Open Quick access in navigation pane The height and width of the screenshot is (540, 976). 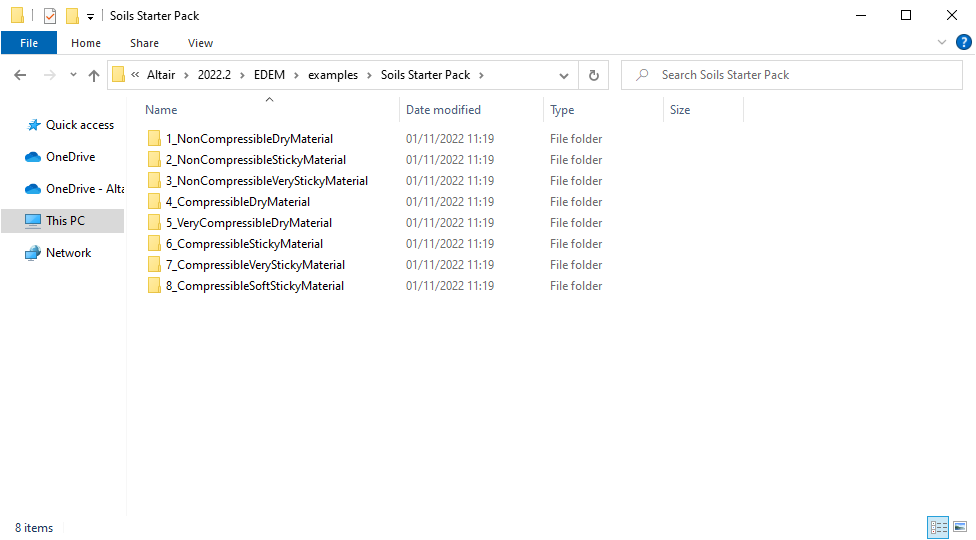click(70, 124)
